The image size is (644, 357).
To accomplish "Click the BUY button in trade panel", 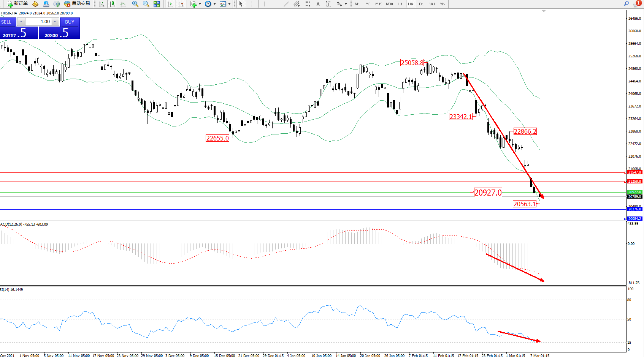I will click(x=70, y=22).
